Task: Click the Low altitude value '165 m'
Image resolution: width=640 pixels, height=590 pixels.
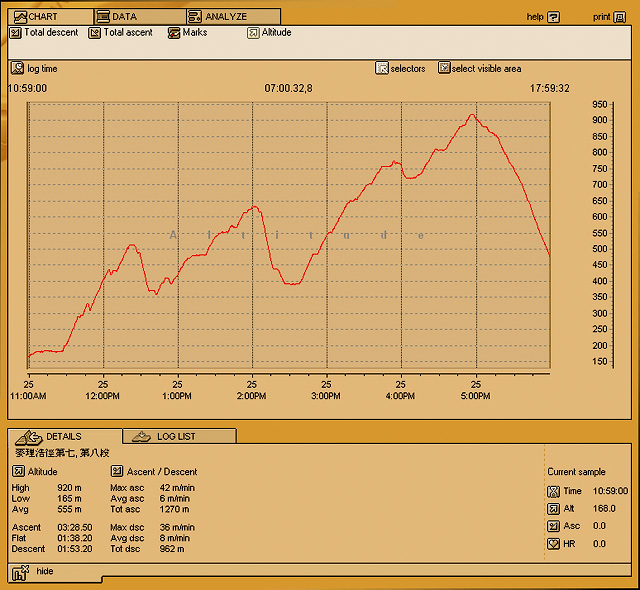Action: point(69,498)
